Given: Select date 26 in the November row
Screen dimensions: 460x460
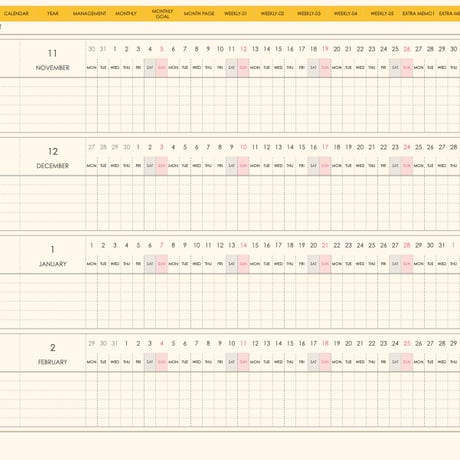Looking at the screenshot, I should click(407, 49).
